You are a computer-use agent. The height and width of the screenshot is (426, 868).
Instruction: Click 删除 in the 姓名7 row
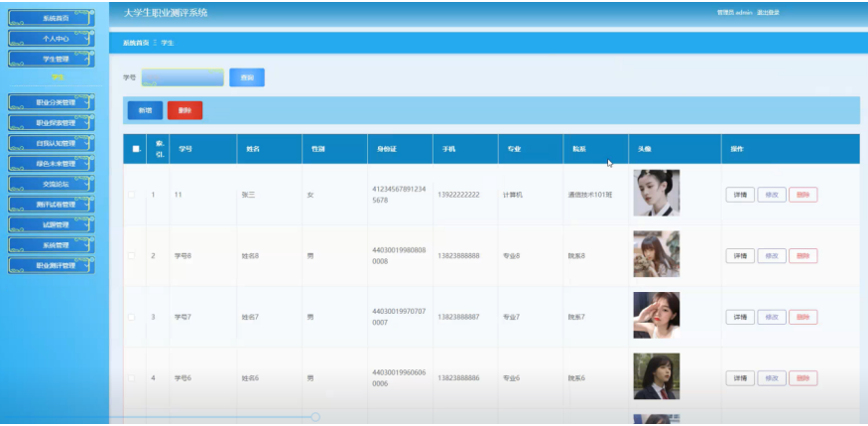(804, 317)
